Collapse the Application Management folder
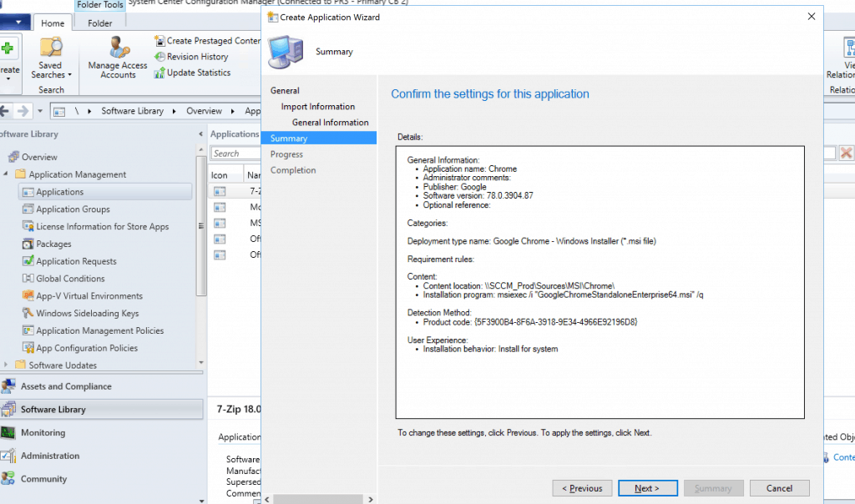Screen dimensions: 855x504 click(x=6, y=174)
